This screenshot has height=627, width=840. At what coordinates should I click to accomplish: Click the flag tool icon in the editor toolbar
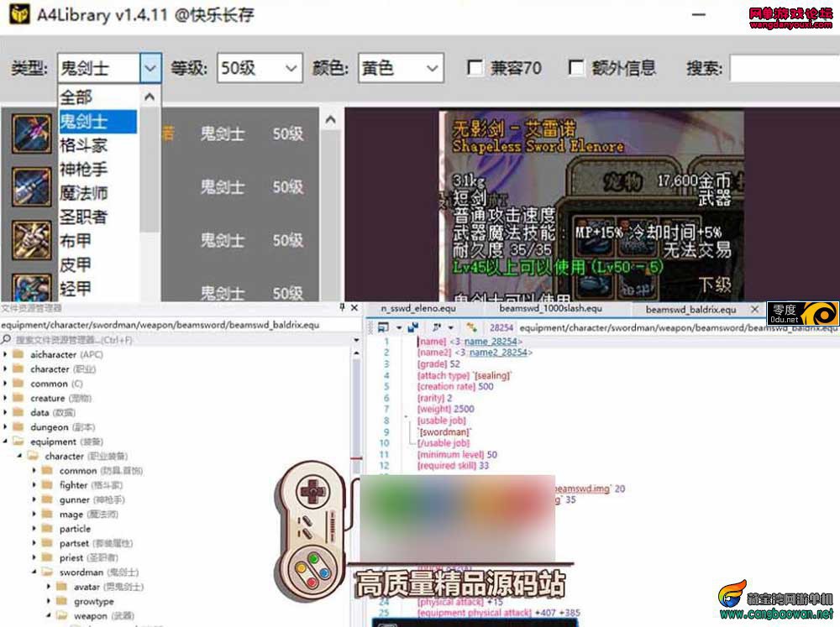[437, 327]
